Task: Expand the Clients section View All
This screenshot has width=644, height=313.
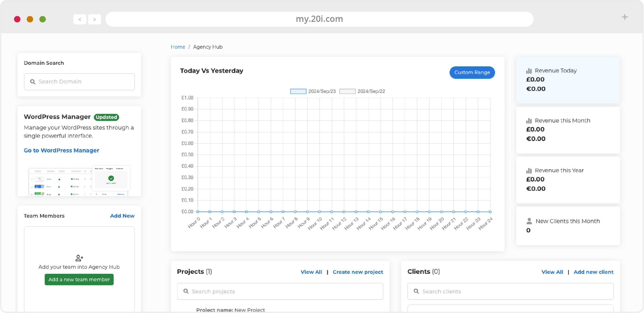Action: [x=552, y=272]
